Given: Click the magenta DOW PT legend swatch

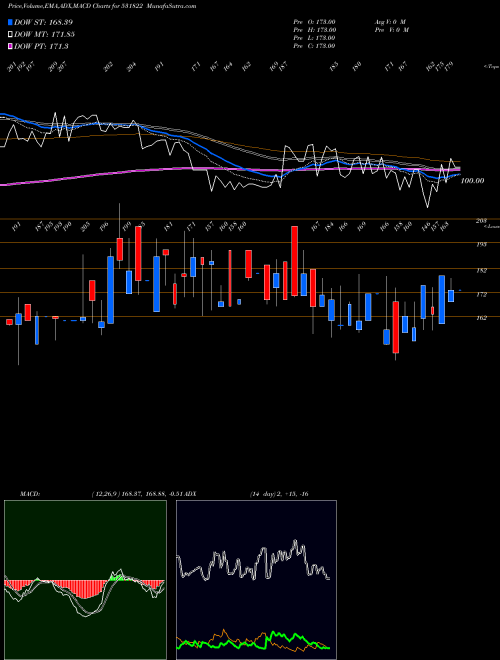Looking at the screenshot, I should pos(11,47).
